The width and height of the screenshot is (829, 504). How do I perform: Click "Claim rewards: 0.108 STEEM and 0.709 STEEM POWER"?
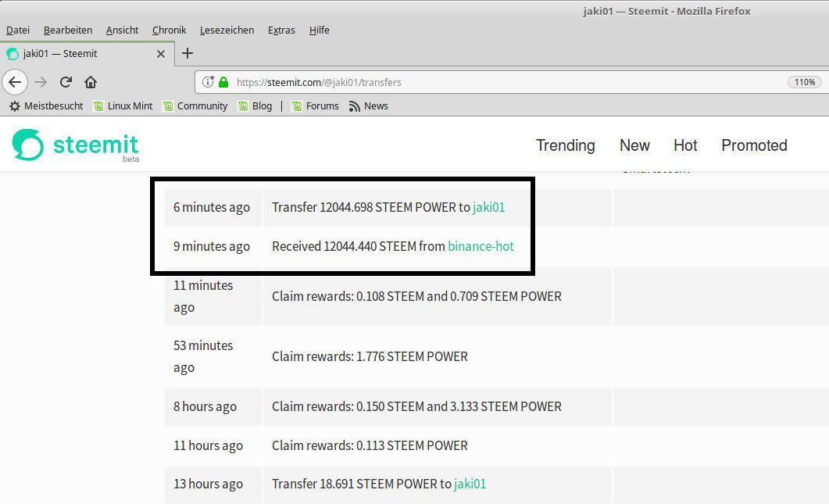(416, 296)
